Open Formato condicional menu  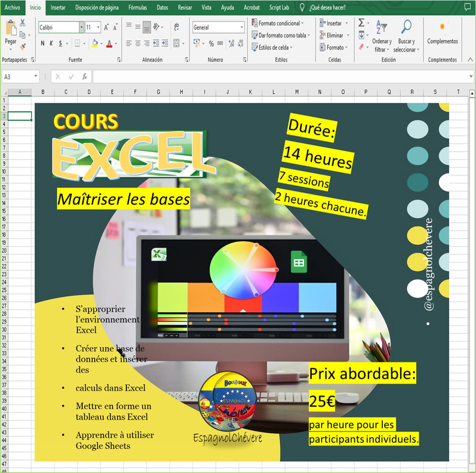(x=278, y=23)
